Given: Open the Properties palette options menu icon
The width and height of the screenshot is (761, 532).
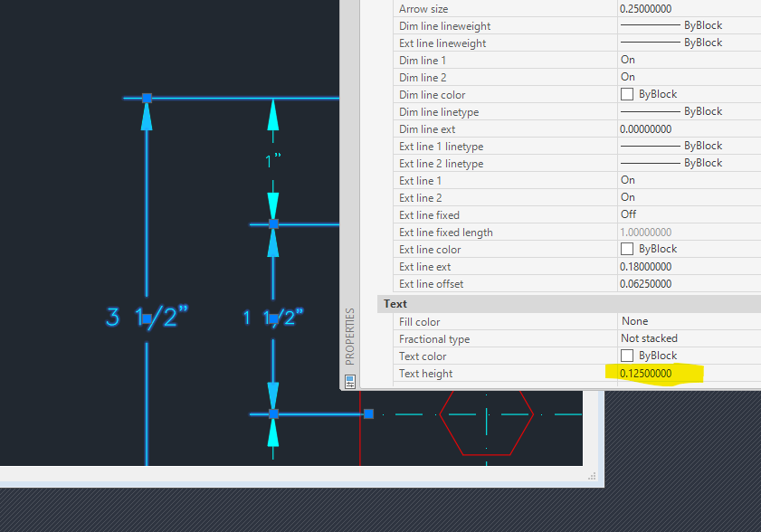Looking at the screenshot, I should (x=350, y=382).
